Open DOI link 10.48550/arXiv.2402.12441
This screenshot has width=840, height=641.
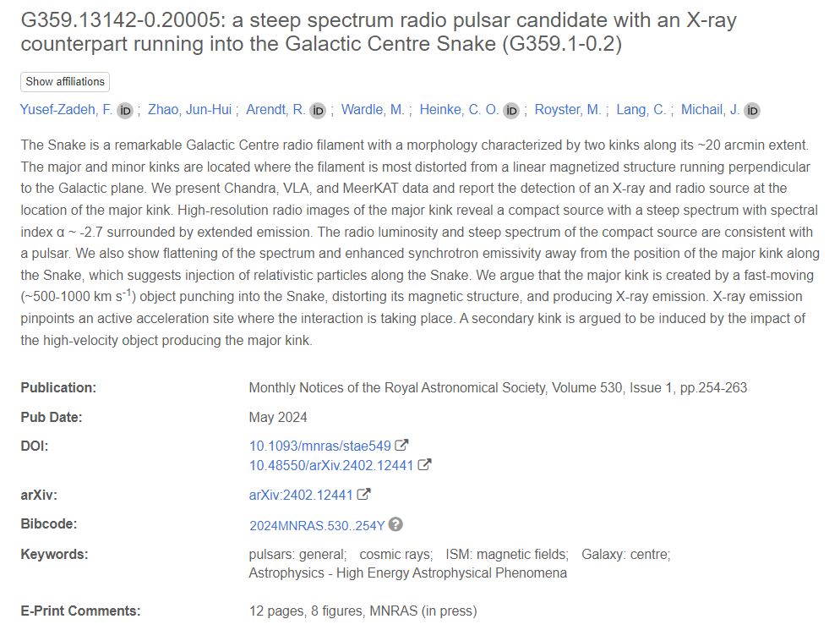[x=331, y=465]
